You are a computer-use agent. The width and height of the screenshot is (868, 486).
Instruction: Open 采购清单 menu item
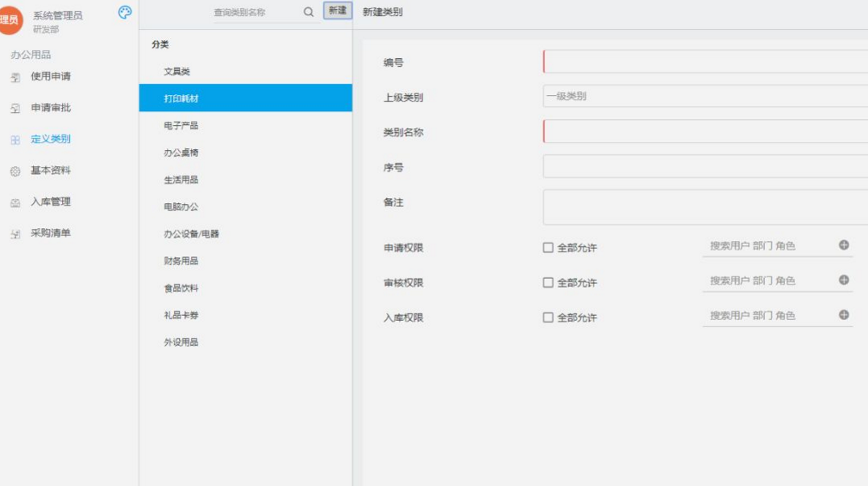pos(51,233)
